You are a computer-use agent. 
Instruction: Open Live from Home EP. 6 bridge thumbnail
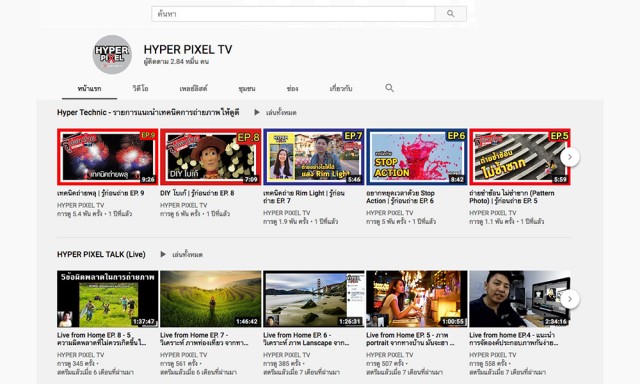[313, 299]
